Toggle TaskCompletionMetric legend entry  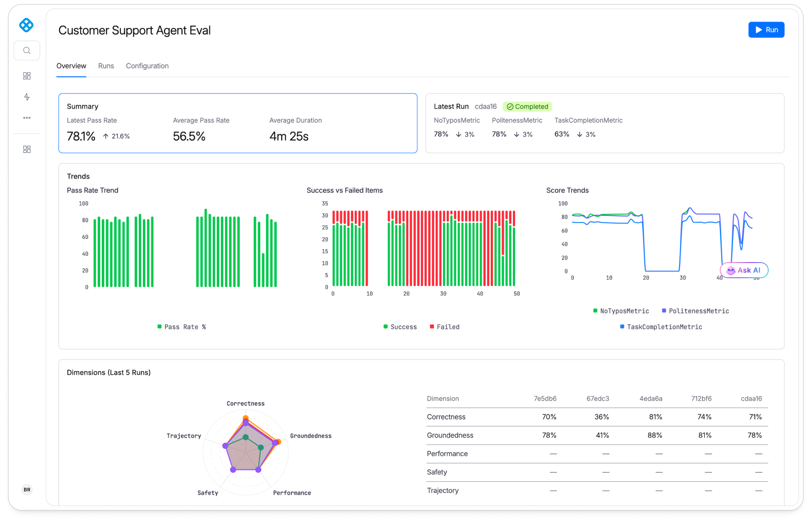coord(661,327)
